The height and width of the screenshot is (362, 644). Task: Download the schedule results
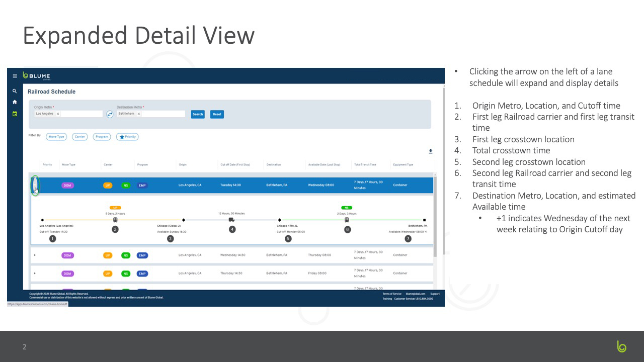[x=431, y=151]
